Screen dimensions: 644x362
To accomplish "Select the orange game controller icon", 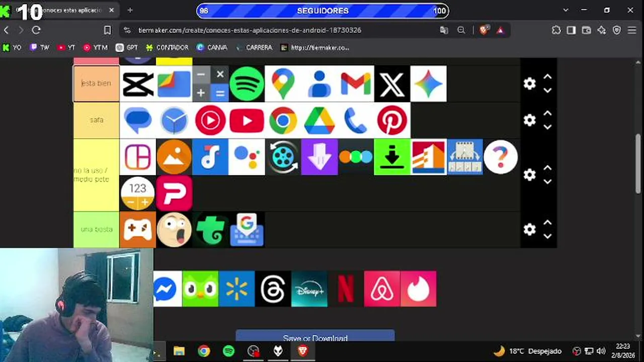I will click(138, 230).
